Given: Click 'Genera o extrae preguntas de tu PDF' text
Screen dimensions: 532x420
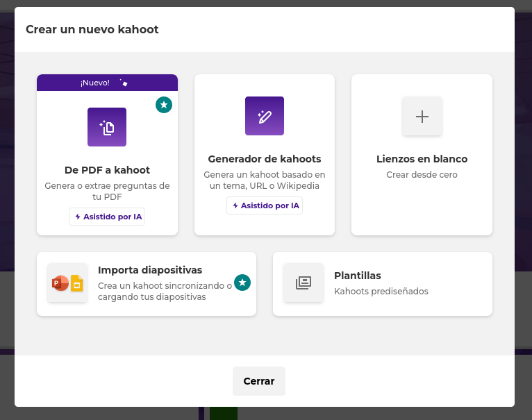Looking at the screenshot, I should [x=107, y=192].
